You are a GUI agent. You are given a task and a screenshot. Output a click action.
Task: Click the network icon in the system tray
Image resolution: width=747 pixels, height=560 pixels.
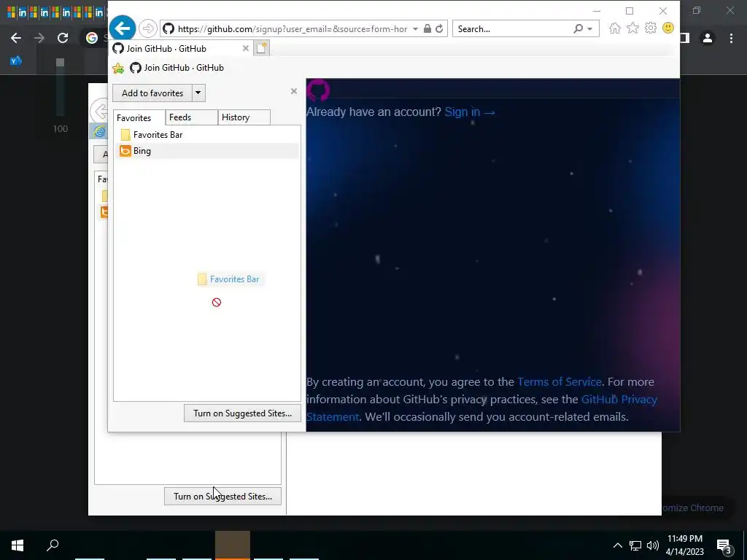[x=635, y=545]
